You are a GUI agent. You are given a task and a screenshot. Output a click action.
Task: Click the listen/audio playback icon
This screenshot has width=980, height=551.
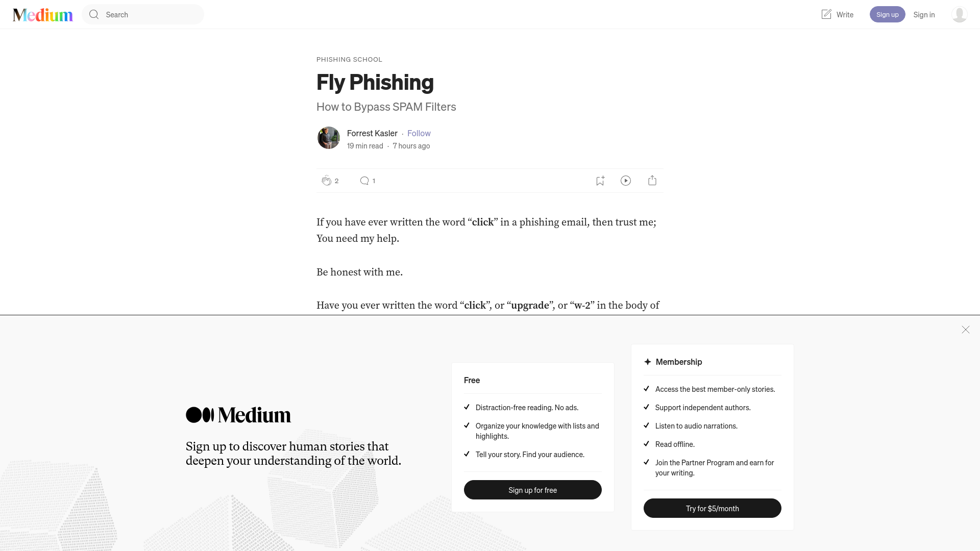pos(626,180)
